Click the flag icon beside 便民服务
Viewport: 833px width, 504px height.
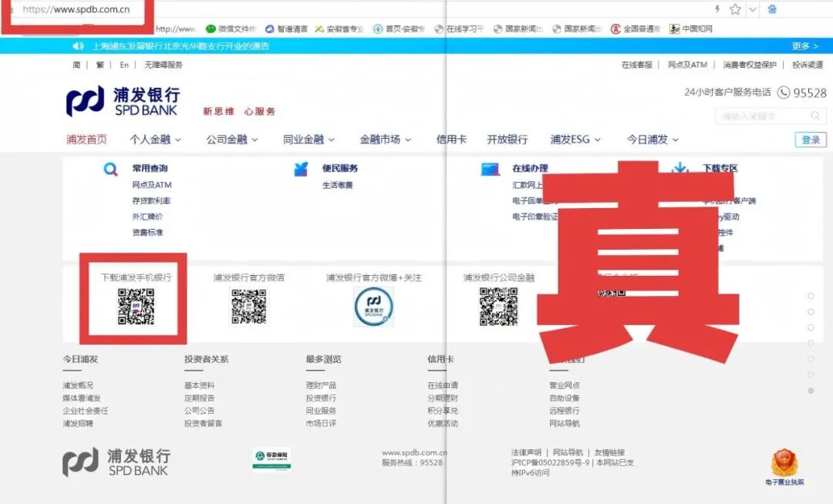point(302,168)
